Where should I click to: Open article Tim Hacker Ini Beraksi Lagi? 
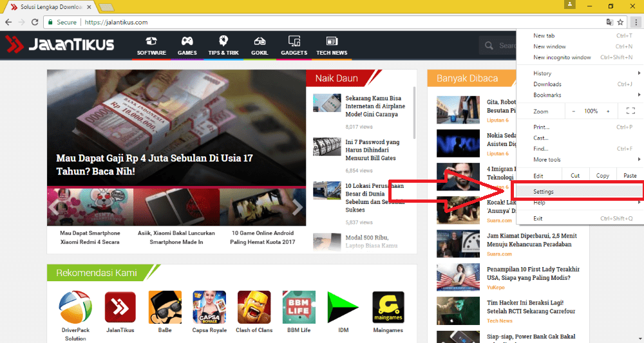tap(531, 307)
